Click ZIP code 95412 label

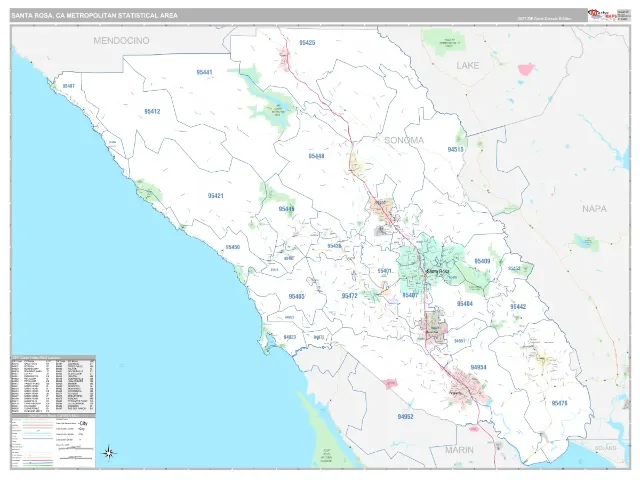[x=152, y=111]
